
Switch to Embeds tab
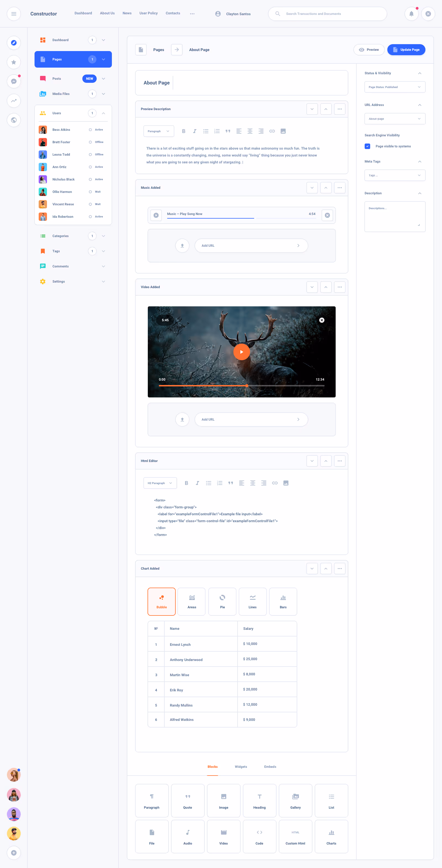(x=270, y=767)
